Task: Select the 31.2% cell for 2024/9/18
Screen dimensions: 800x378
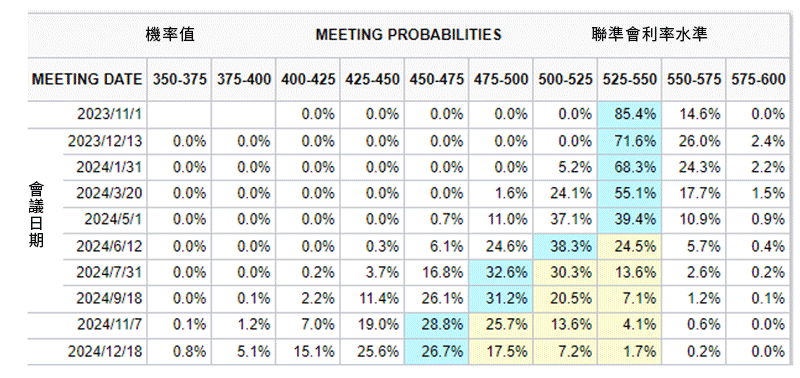Action: (x=501, y=299)
